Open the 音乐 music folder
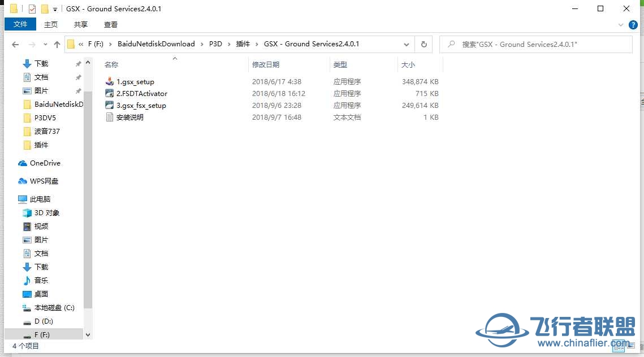 [36, 281]
